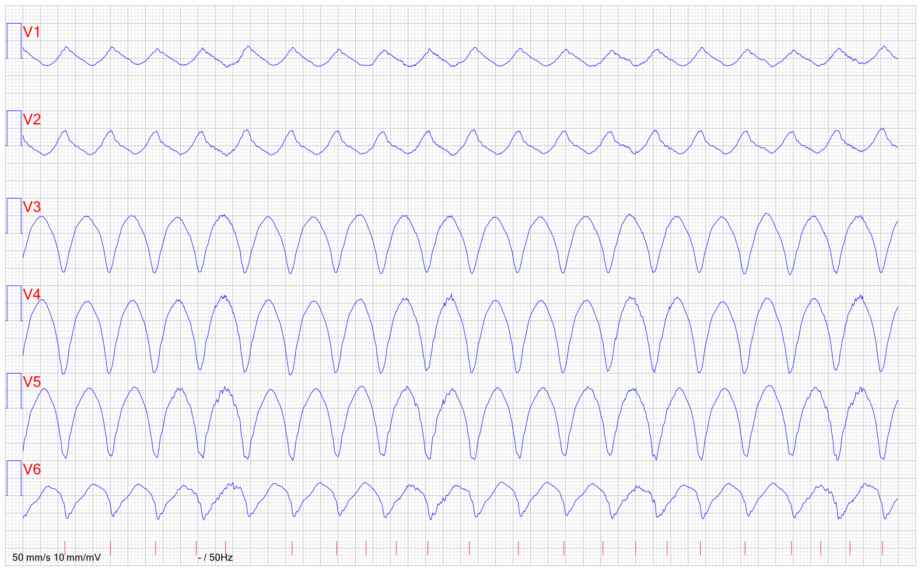Click the - / 50Hz filter text
Screen dimensions: 924x574
[216, 558]
